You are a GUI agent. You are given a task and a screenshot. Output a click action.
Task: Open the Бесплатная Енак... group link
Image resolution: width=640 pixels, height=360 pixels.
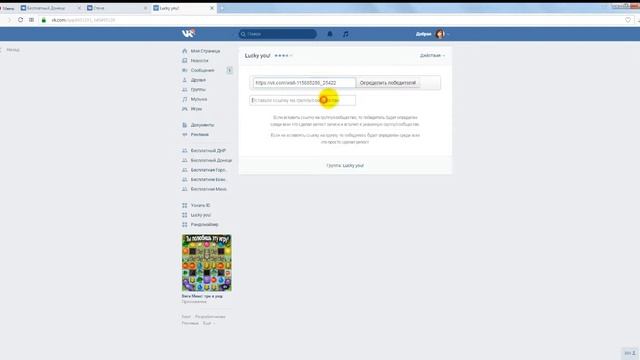click(208, 180)
